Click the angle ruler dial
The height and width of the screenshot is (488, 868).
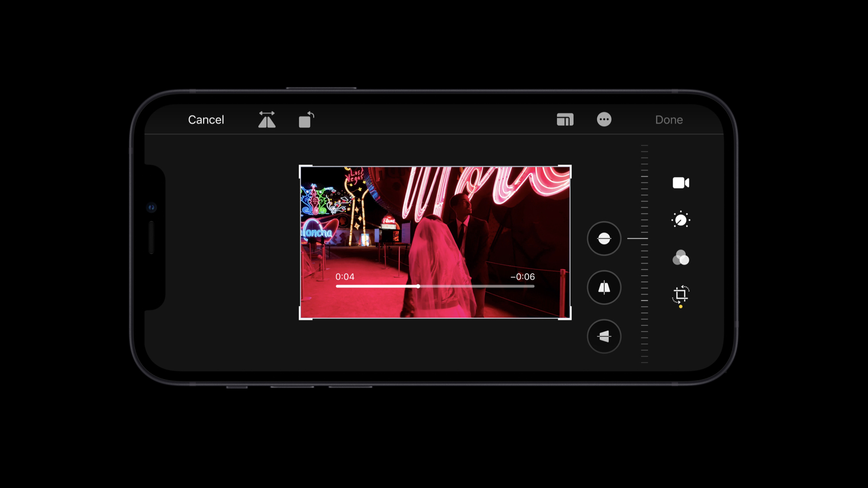tap(644, 253)
